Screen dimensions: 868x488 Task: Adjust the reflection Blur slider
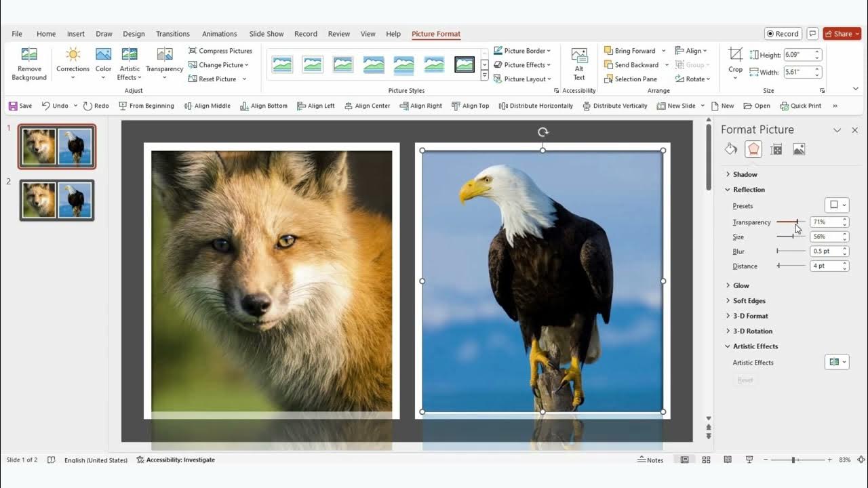tap(791, 251)
